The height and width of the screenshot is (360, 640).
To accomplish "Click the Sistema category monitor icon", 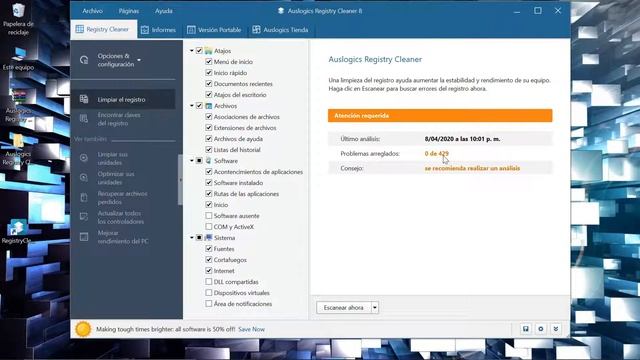I will click(x=209, y=238).
